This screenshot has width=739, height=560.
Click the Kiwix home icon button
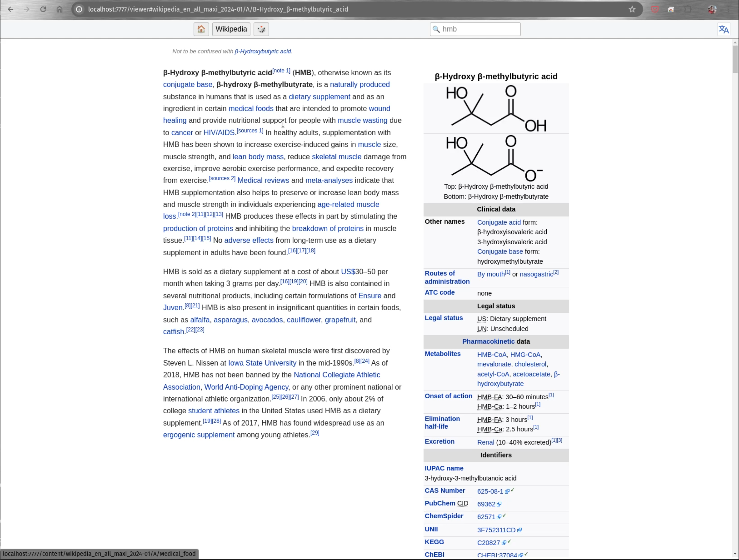[x=201, y=29]
